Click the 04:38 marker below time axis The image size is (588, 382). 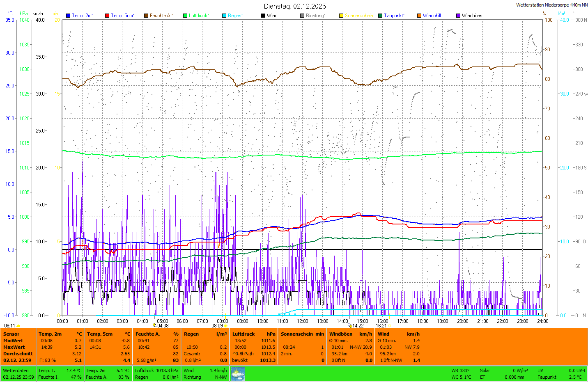coord(163,326)
